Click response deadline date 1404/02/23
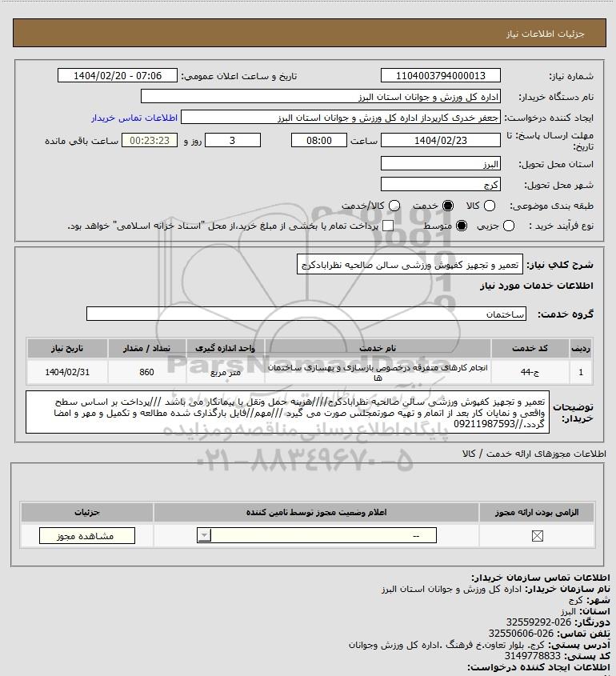616x676 pixels. (441, 140)
